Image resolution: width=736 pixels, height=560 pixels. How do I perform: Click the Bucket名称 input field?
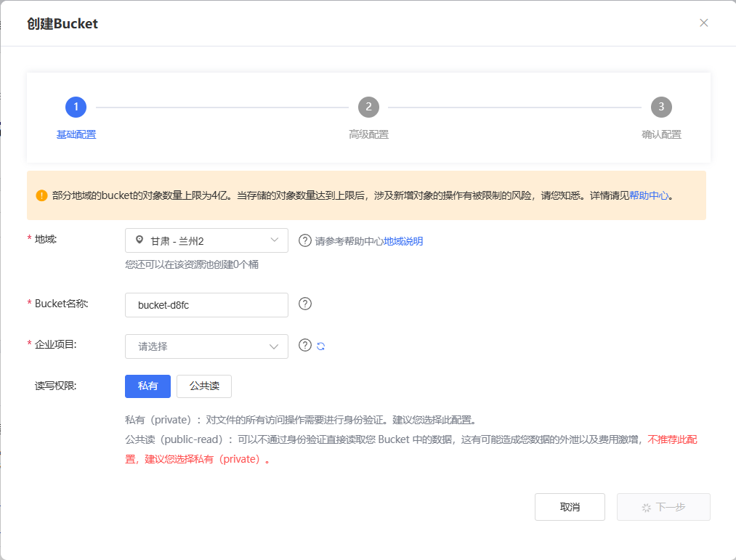click(x=206, y=305)
